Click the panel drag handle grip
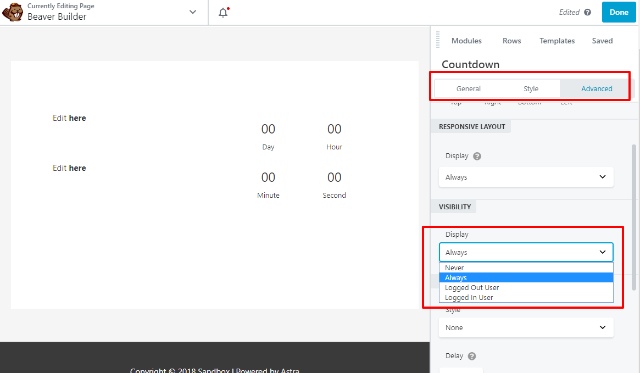Image resolution: width=640 pixels, height=373 pixels. pyautogui.click(x=438, y=40)
